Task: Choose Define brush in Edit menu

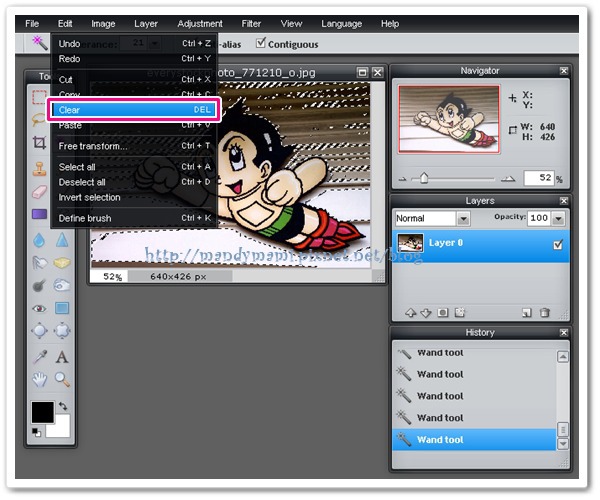Action: (134, 218)
